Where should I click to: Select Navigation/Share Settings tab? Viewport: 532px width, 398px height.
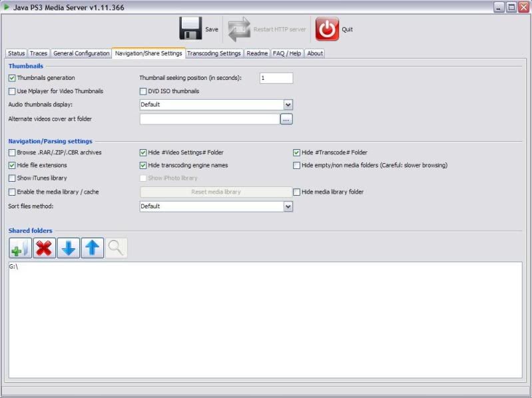[x=148, y=53]
